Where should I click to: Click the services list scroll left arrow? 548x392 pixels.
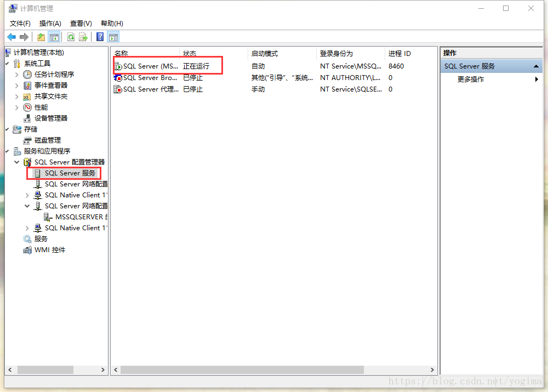[116, 370]
